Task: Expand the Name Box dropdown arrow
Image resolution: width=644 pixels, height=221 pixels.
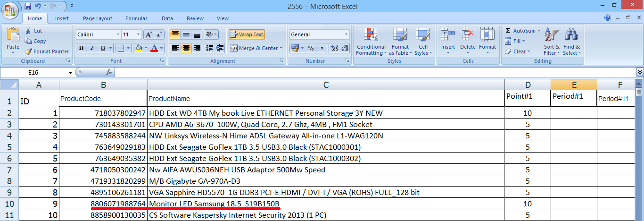Action: click(x=71, y=73)
